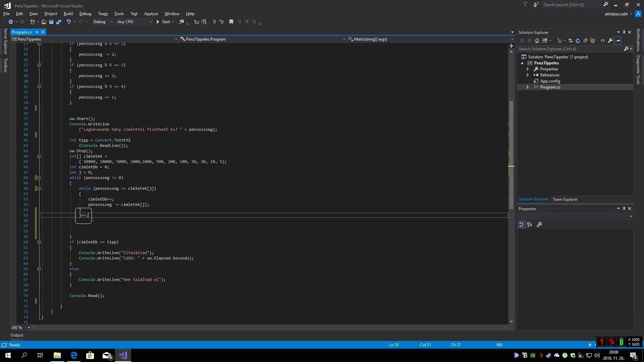
Task: Click the Solution Explorer Home icon
Action: coord(537,41)
